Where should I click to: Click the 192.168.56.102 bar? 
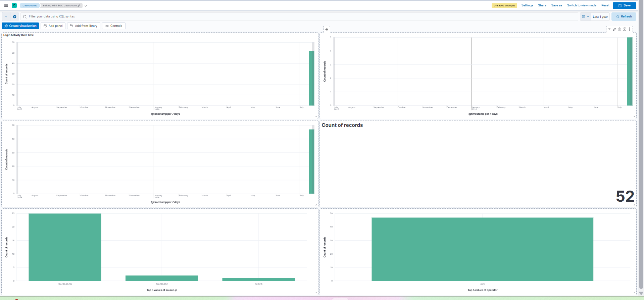65,247
